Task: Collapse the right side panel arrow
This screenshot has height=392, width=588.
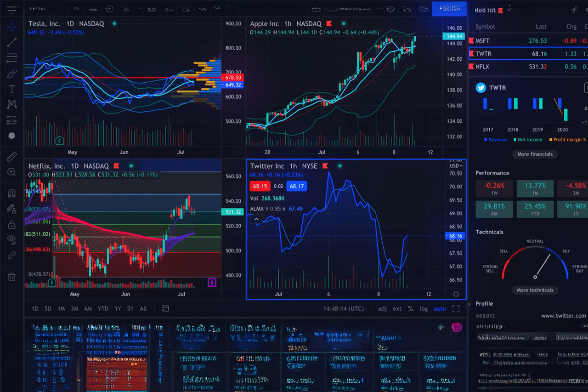Action: 469,304
